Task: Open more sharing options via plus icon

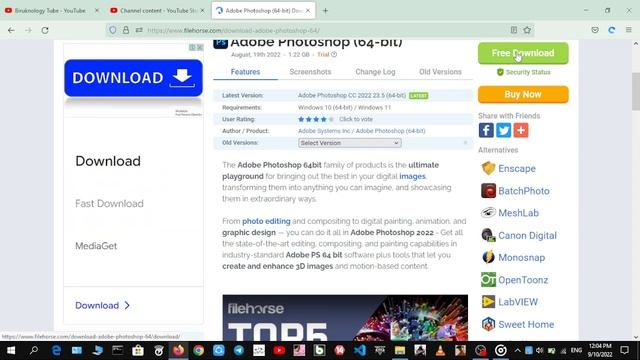Action: (521, 130)
